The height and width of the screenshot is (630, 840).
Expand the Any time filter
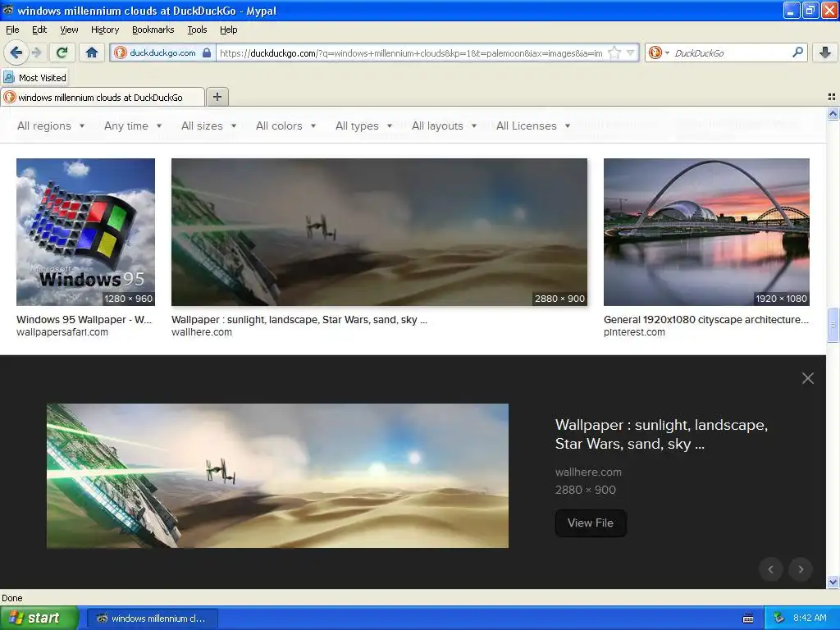click(133, 126)
